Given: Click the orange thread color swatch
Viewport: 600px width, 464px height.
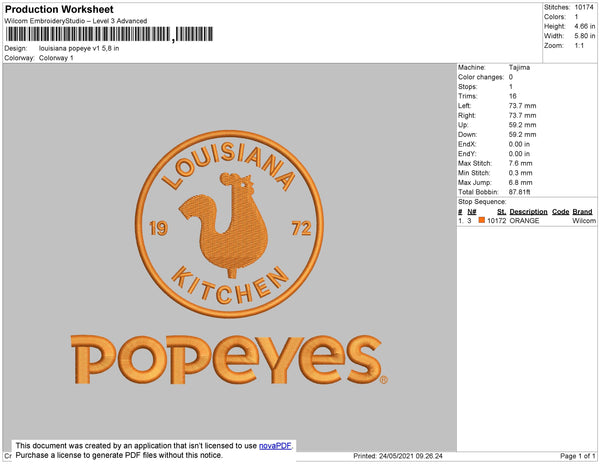Looking at the screenshot, I should tap(482, 220).
